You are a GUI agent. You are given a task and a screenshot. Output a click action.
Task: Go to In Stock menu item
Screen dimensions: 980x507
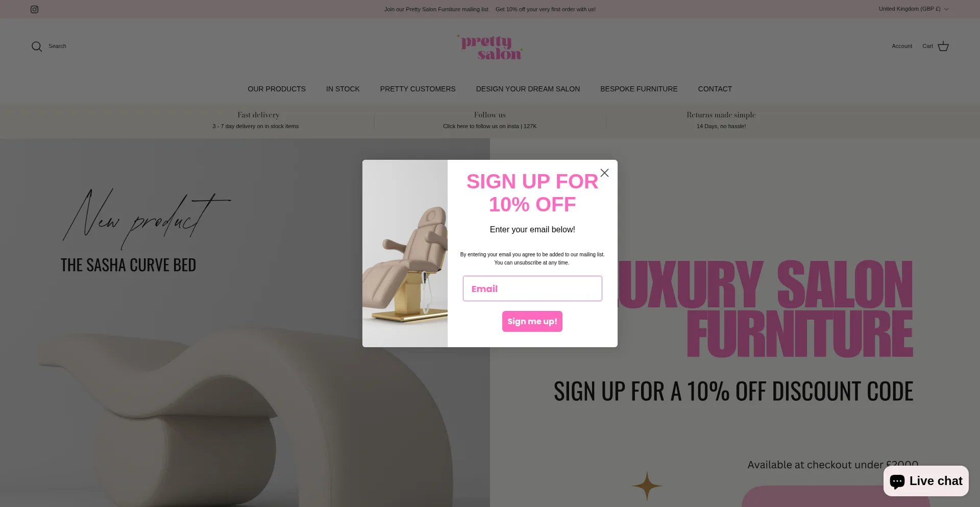coord(343,89)
